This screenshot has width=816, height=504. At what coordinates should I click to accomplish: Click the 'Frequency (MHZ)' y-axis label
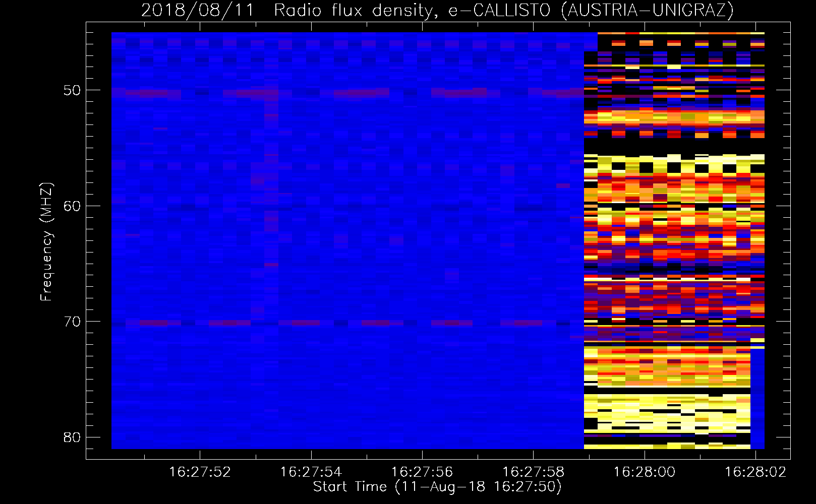[46, 242]
